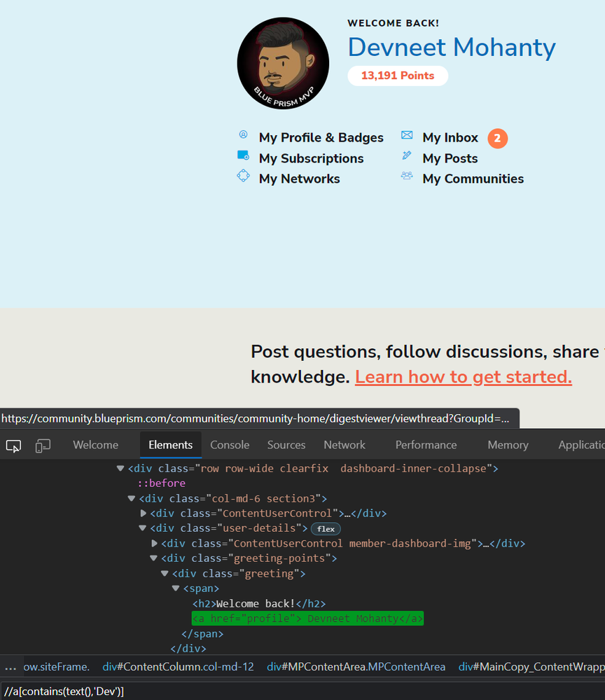
Task: Switch to the Performance tab
Action: 426,445
